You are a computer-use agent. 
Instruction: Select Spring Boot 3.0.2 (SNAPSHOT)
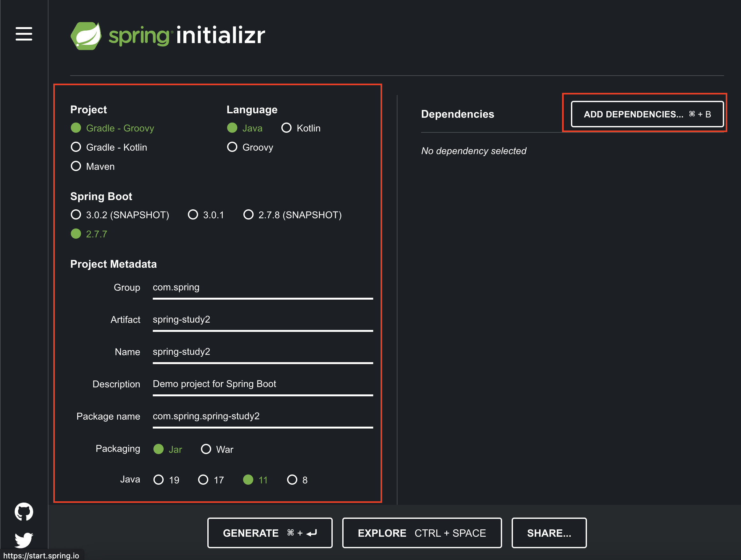pos(76,215)
